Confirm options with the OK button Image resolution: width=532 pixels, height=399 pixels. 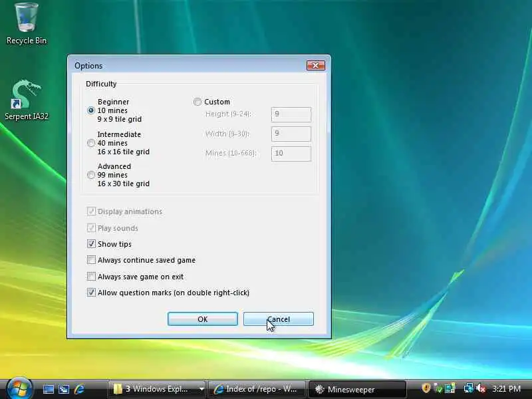click(x=203, y=319)
